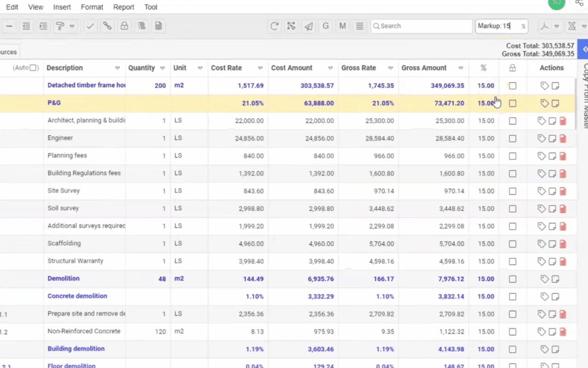588x368 pixels.
Task: Open the Format menu
Action: [x=92, y=7]
